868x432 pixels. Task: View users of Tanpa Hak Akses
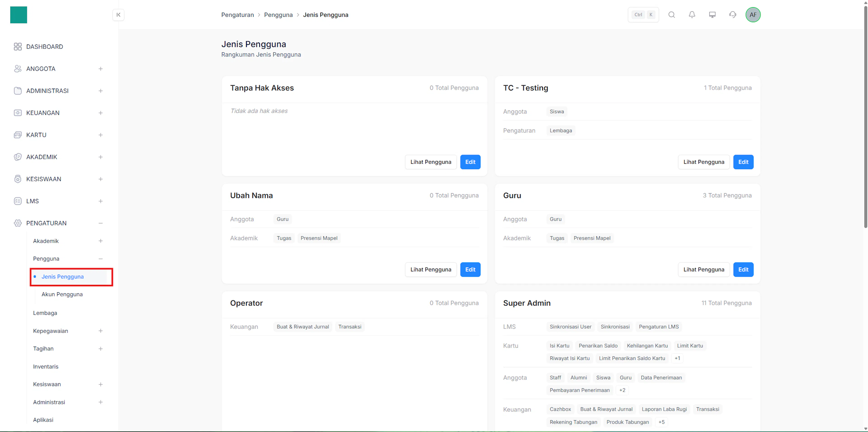point(431,162)
